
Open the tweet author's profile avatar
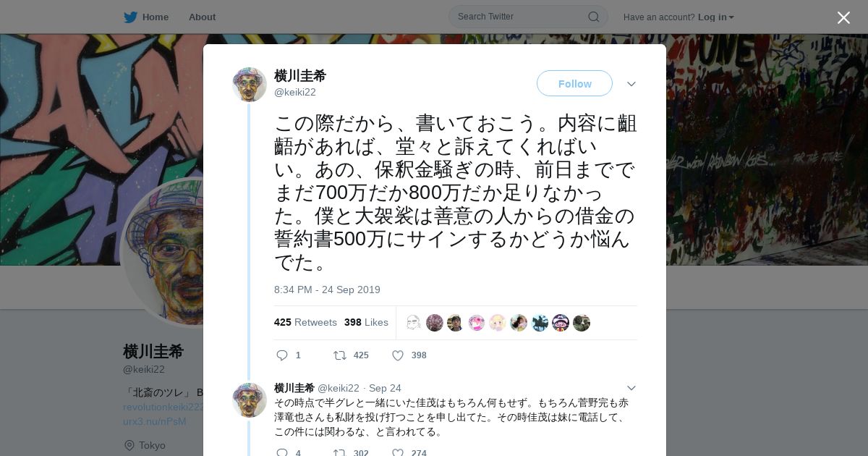coord(250,85)
